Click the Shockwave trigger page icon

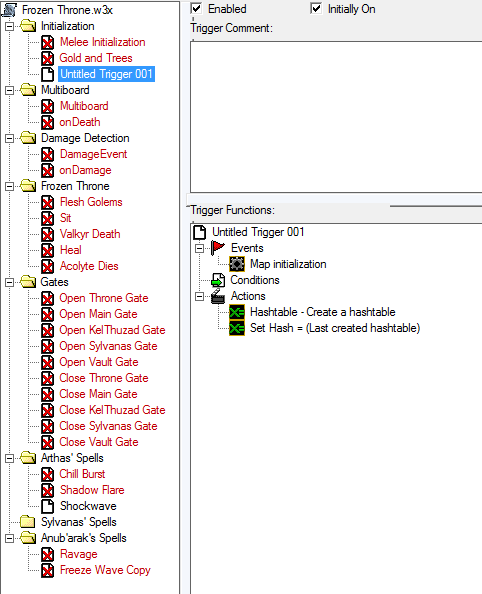click(47, 506)
